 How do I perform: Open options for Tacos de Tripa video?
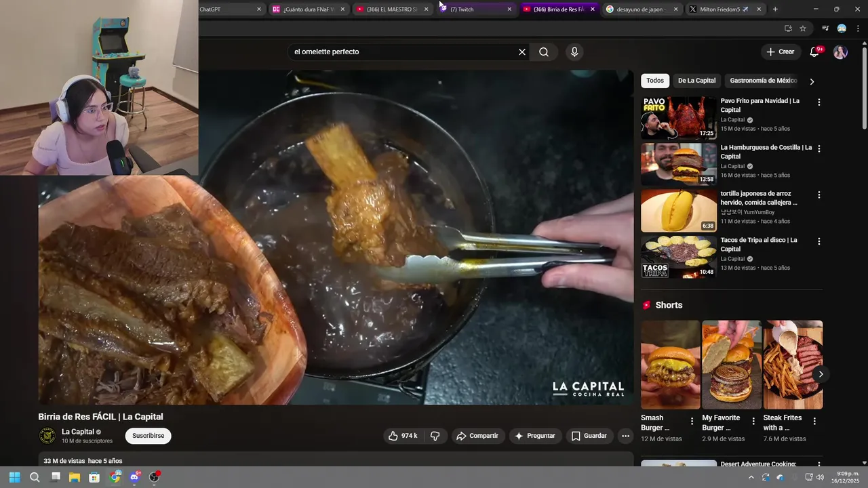[818, 241]
